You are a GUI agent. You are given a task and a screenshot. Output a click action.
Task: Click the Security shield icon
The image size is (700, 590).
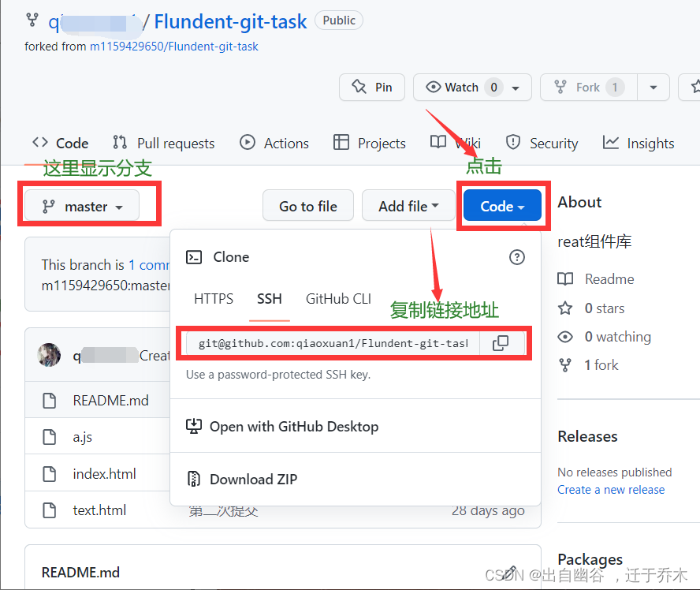(x=513, y=143)
